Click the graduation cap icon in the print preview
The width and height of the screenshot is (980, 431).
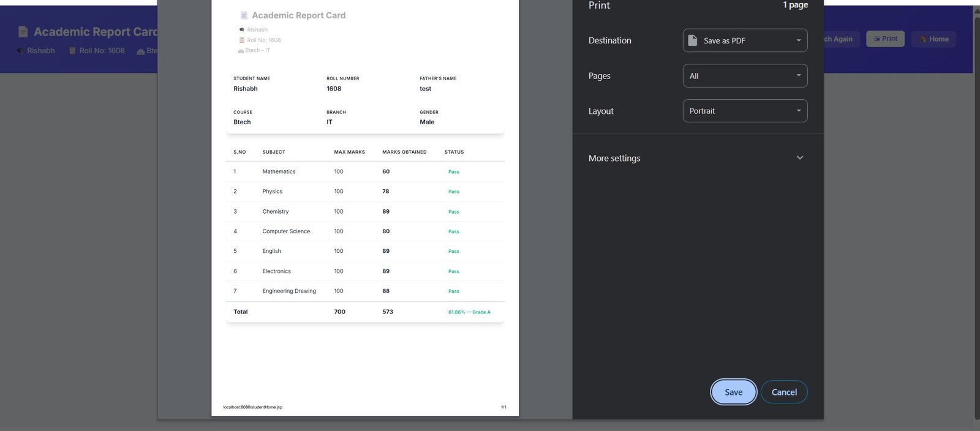point(242,29)
